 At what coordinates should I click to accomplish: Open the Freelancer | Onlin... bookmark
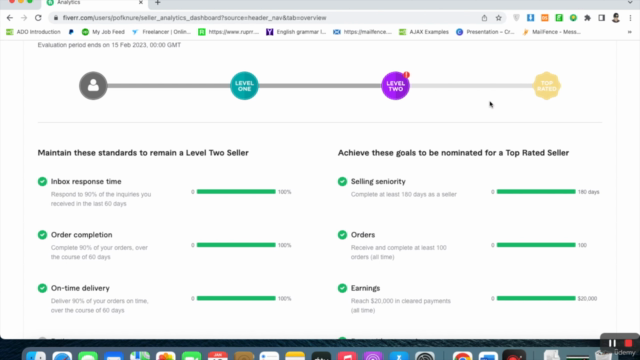pos(161,32)
